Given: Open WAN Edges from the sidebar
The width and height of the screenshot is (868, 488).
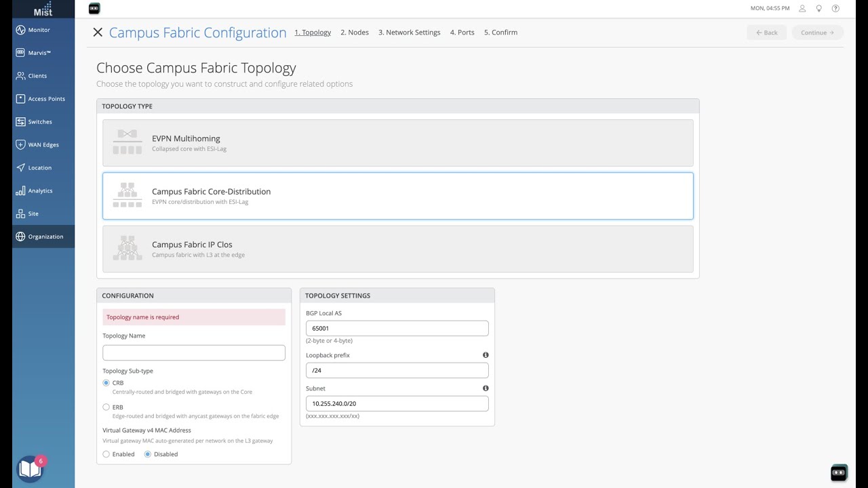Looking at the screenshot, I should (43, 145).
